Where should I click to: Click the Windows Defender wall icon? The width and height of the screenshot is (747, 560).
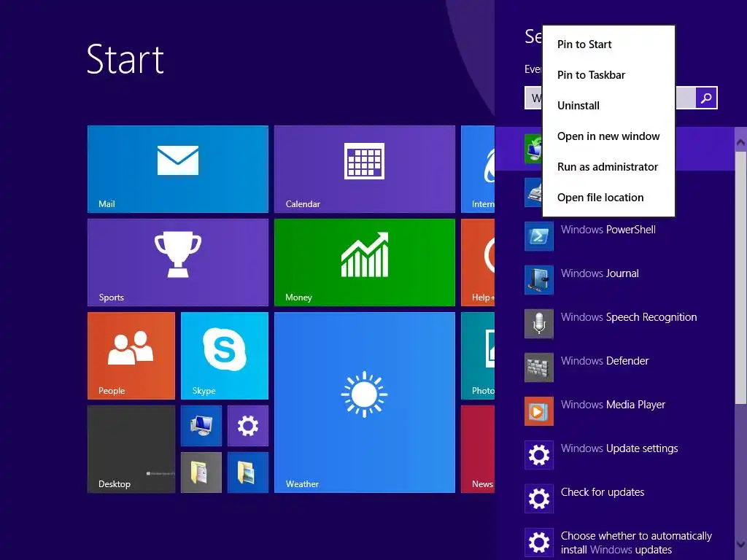[x=539, y=367]
